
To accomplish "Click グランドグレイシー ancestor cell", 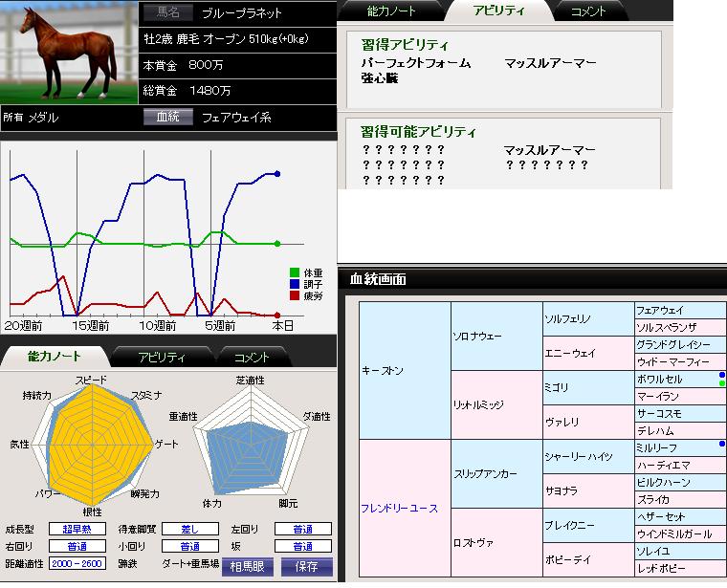I will point(680,345).
